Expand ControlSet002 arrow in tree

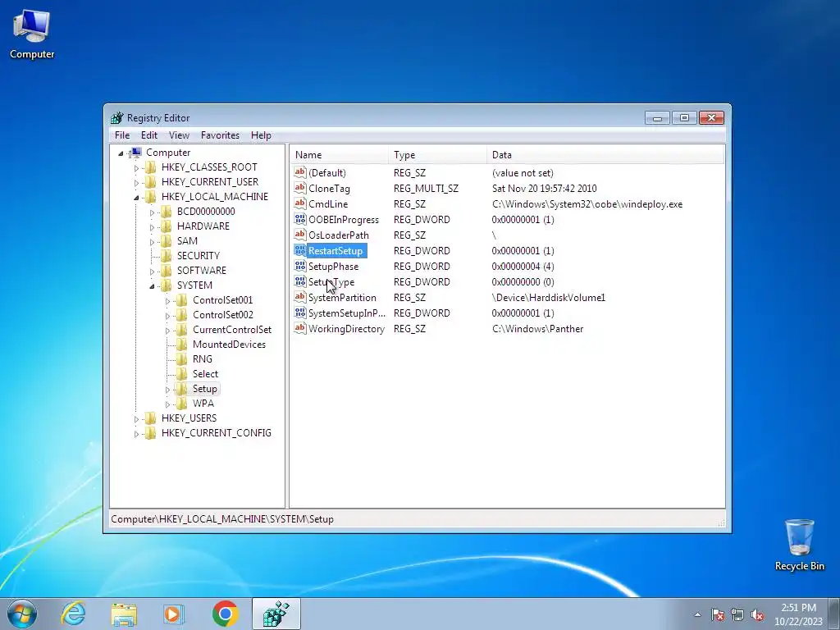[x=167, y=316]
